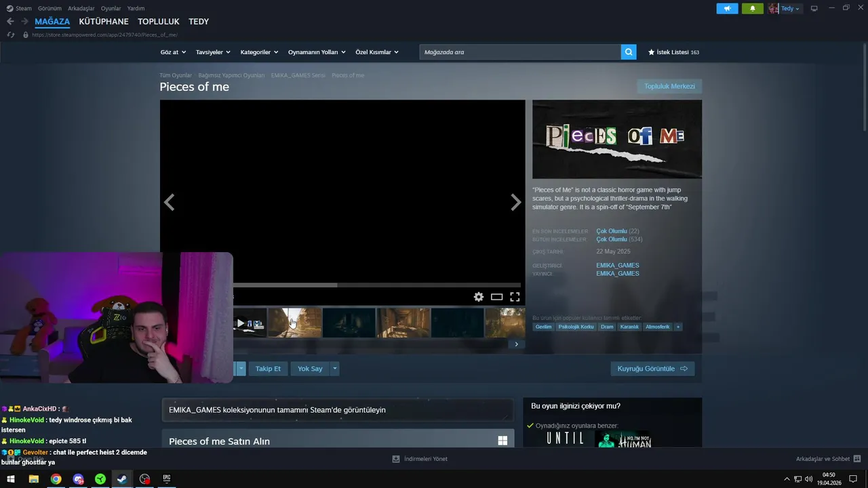868x488 pixels.
Task: Open the EMIKA_GAMES developer link
Action: click(618, 265)
